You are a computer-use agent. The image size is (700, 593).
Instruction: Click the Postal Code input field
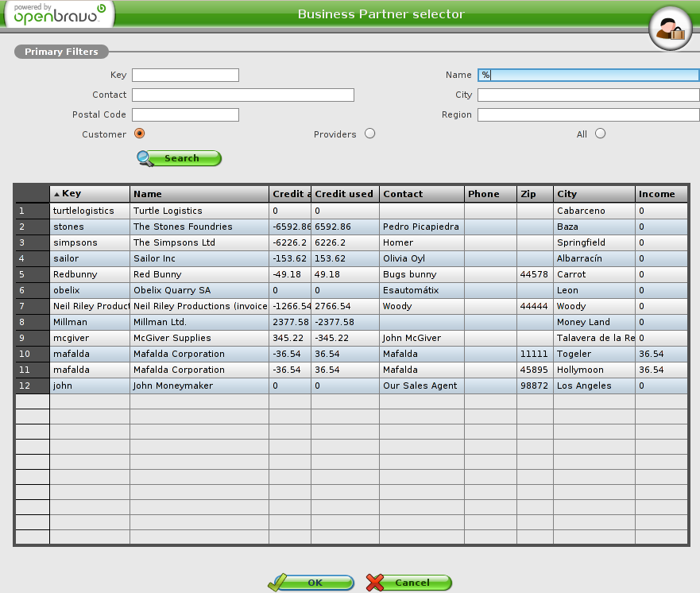[185, 115]
